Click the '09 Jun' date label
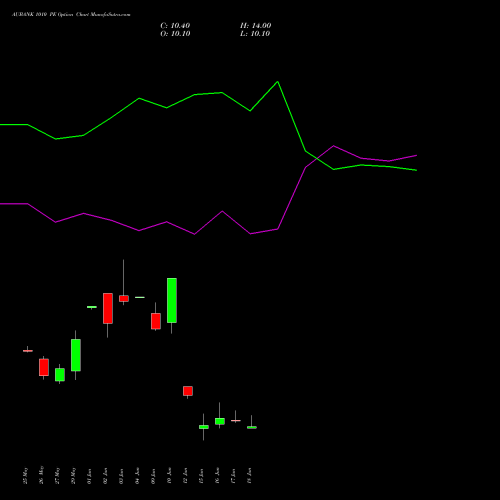 154,476
